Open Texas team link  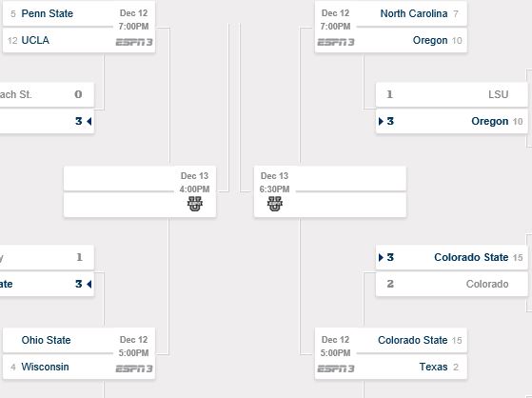[x=433, y=367]
